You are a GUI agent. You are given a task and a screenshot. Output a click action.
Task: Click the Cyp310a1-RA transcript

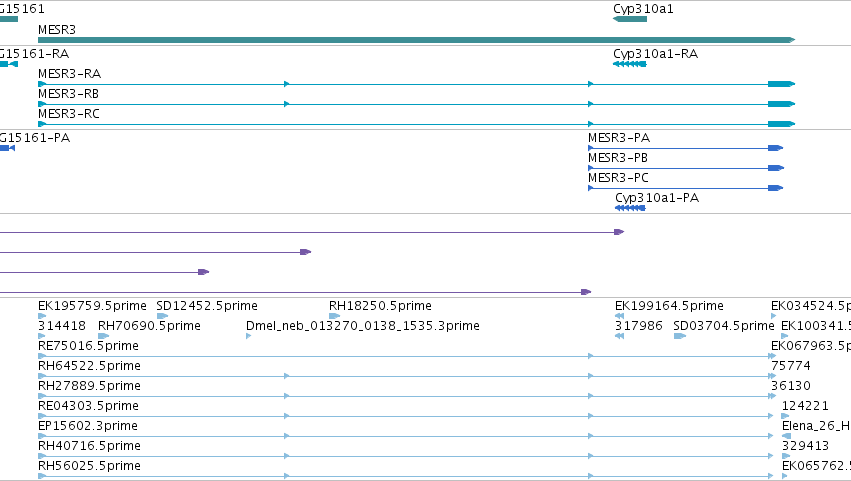[x=630, y=64]
